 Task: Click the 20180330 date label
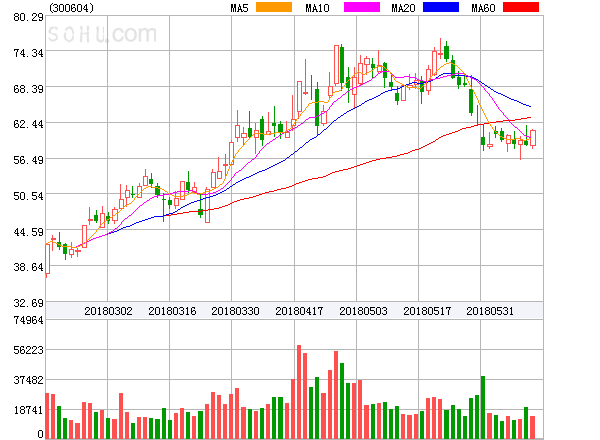click(235, 311)
